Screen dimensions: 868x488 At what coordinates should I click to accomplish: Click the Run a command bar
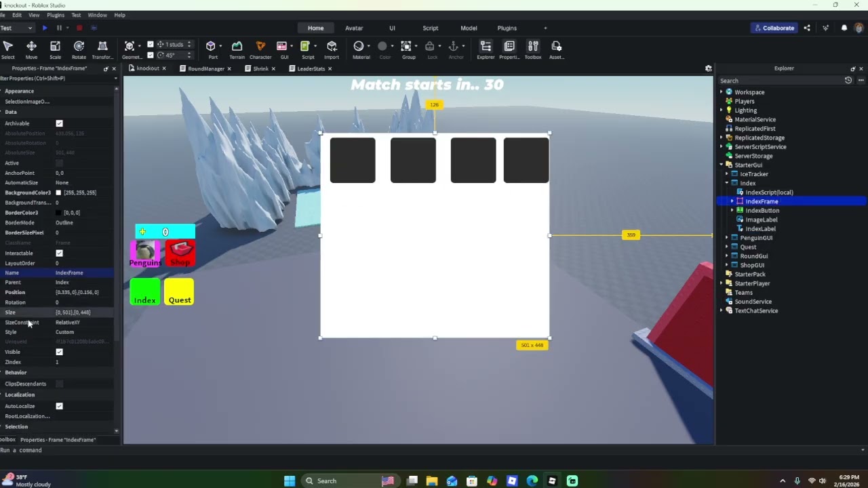pos(431,450)
